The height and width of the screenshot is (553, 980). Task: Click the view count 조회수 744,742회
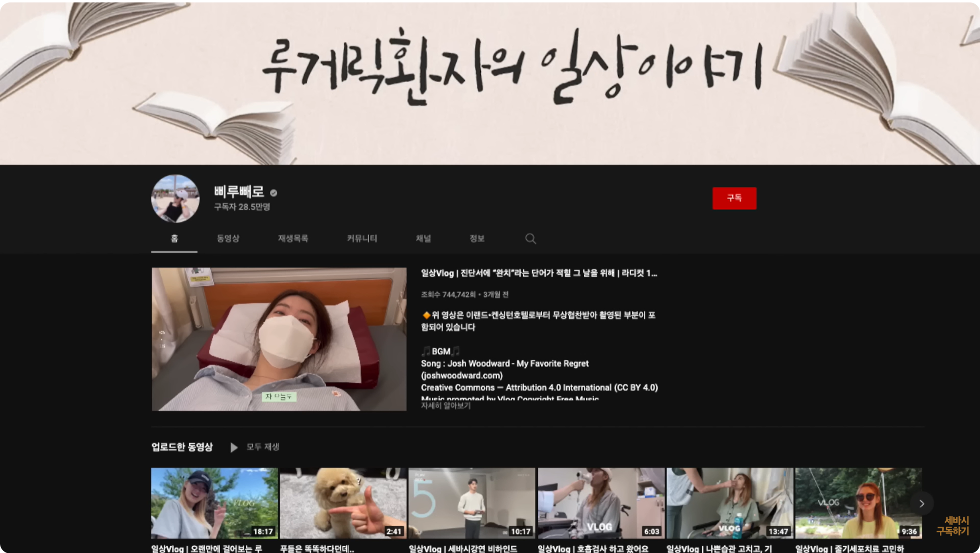pos(448,295)
